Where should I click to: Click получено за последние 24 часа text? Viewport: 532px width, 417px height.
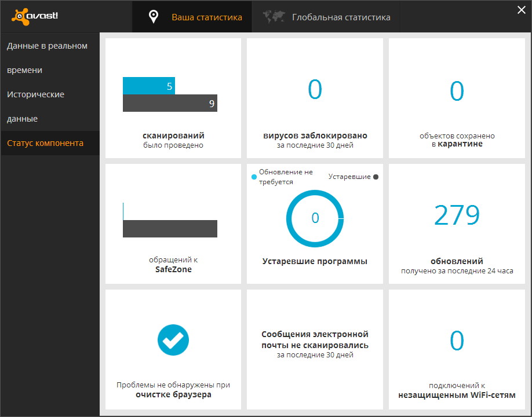click(457, 271)
